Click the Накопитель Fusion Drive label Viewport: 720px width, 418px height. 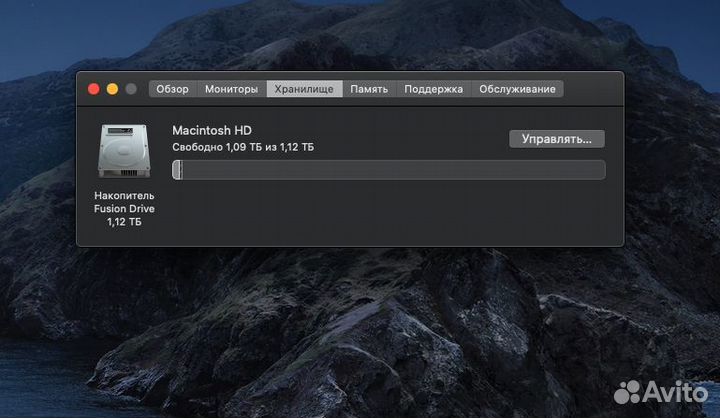[124, 202]
